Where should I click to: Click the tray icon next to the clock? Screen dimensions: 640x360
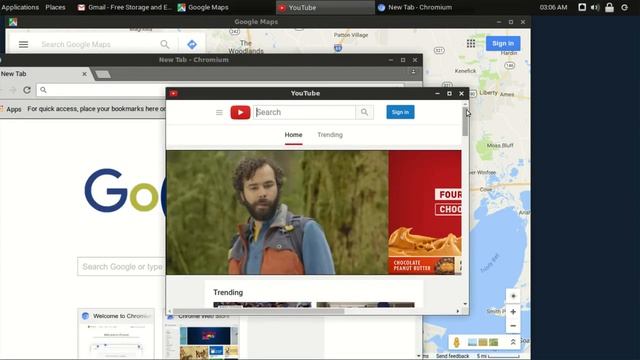582,7
